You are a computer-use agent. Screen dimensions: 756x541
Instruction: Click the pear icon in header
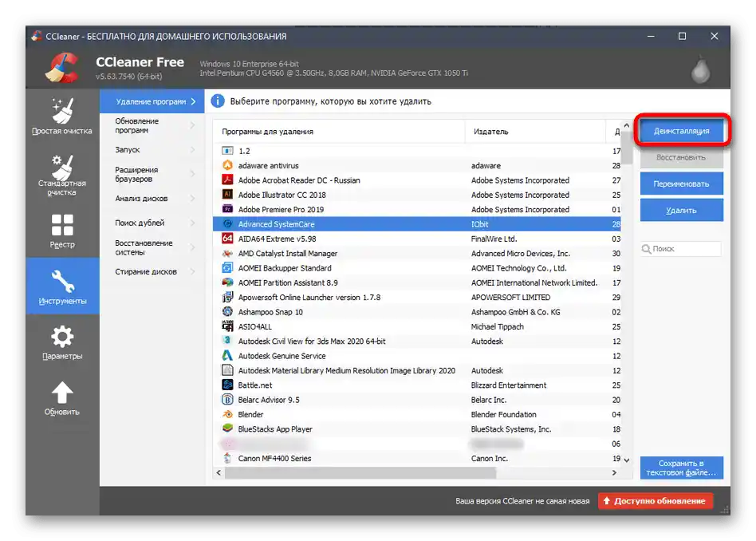[700, 70]
